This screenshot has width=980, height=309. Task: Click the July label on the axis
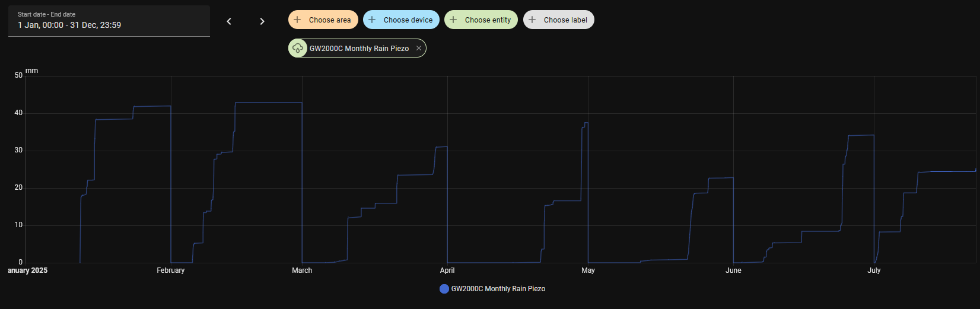point(874,270)
